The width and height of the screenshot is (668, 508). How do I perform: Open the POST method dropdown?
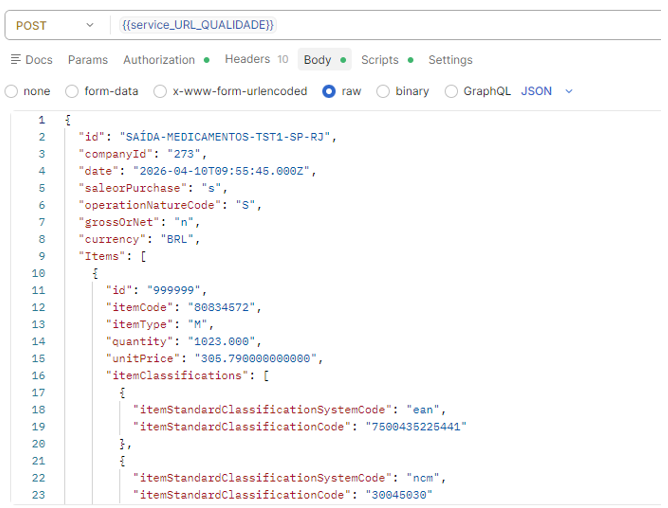click(55, 26)
